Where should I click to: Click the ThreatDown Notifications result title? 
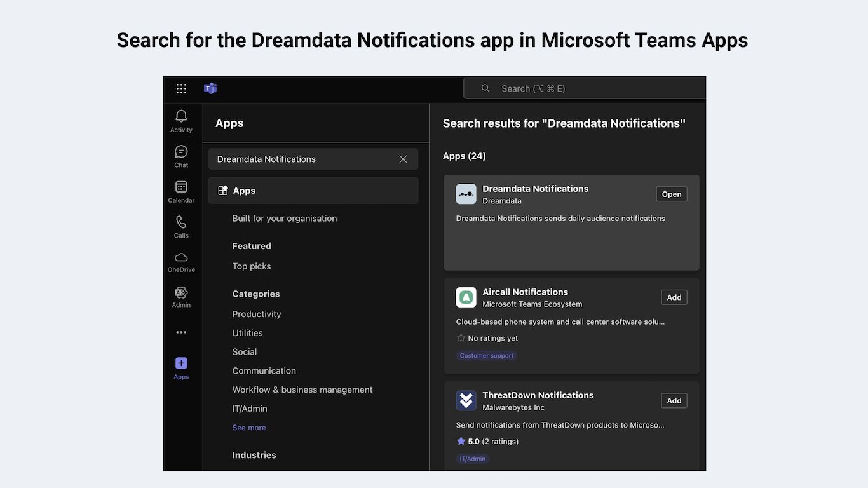pyautogui.click(x=538, y=395)
